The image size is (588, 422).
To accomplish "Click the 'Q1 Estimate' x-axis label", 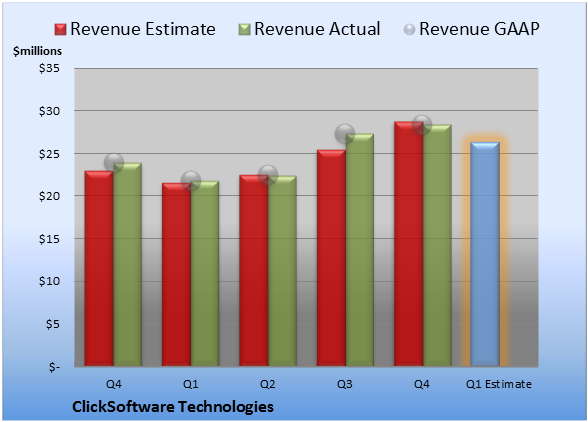I will pyautogui.click(x=499, y=384).
